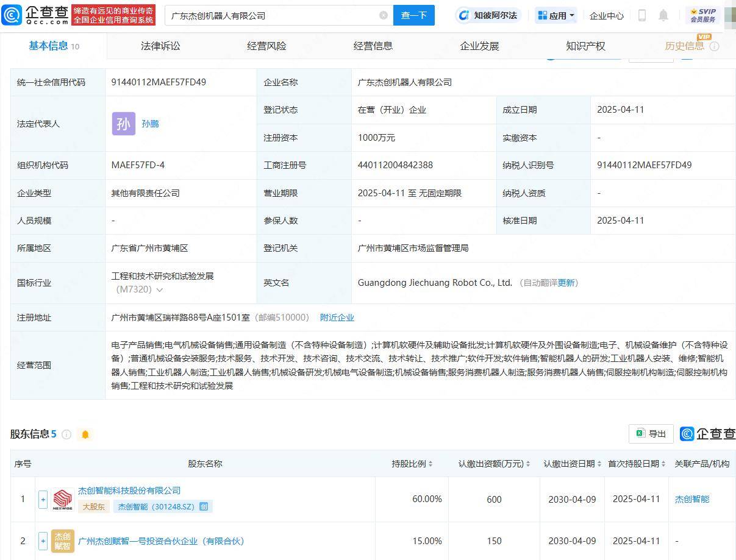
Task: Open 附近企业 link
Action: click(337, 317)
